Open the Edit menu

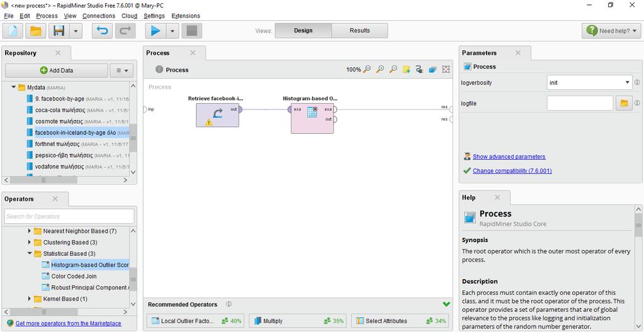click(x=25, y=16)
